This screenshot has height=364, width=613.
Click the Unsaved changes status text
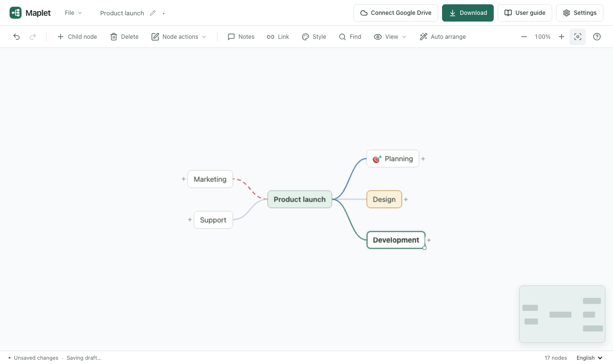36,358
